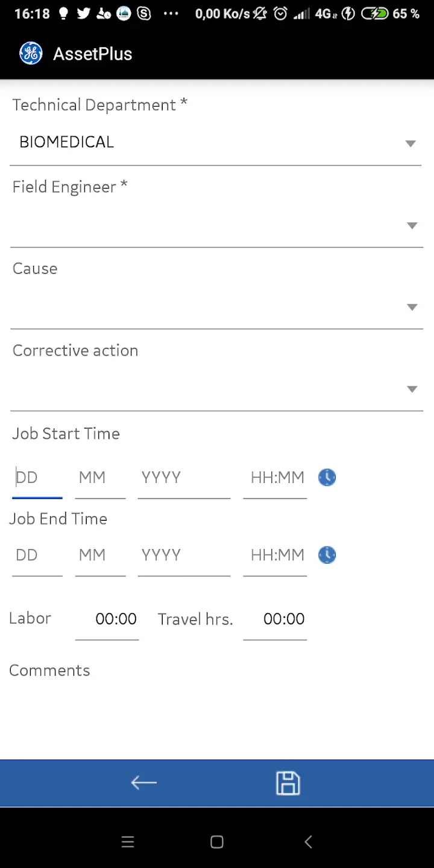Focus the Job Start Time DD field

[37, 478]
